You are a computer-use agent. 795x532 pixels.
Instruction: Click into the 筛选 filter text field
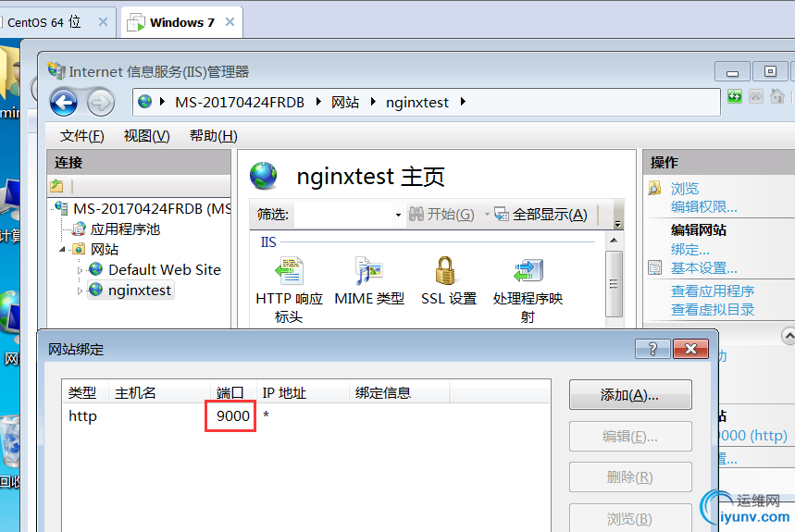point(343,215)
